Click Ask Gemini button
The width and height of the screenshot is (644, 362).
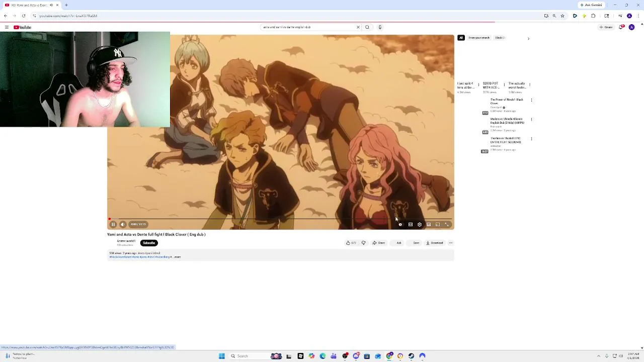tap(591, 5)
